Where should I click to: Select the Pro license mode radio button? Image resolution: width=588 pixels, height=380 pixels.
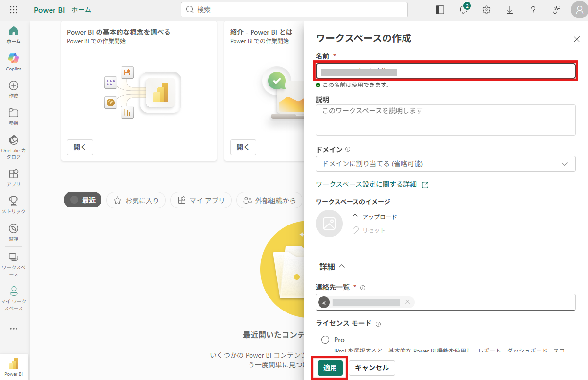click(325, 340)
